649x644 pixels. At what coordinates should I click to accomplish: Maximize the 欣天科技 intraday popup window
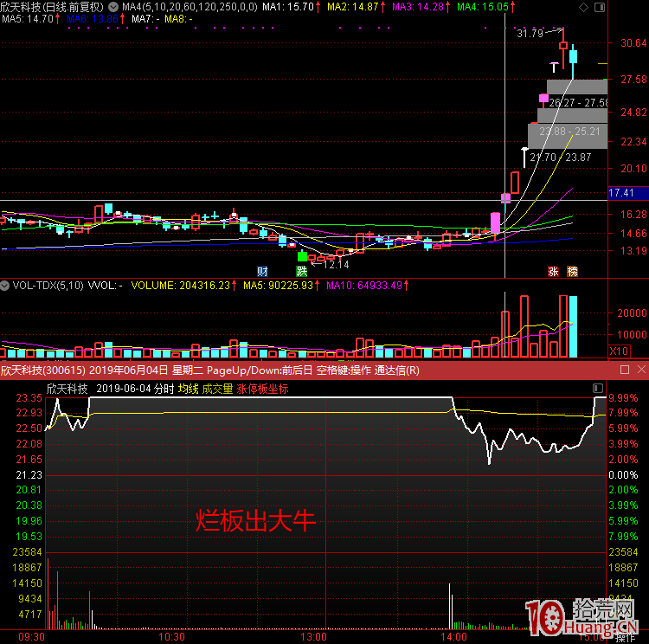625,370
